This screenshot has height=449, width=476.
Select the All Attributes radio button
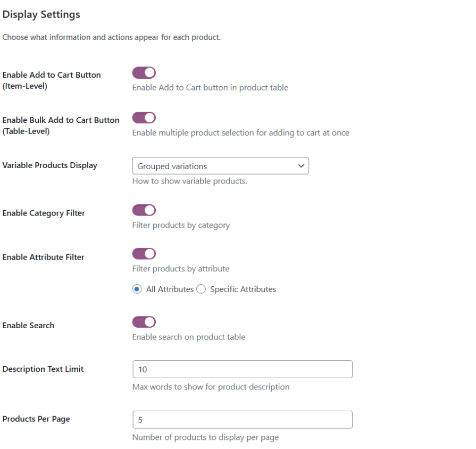pos(137,289)
